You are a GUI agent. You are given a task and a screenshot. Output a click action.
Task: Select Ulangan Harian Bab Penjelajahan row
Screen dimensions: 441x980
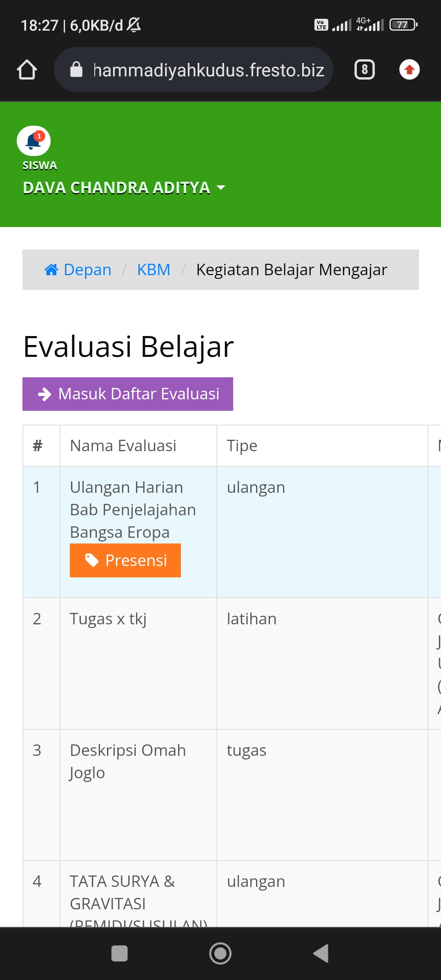(x=232, y=532)
